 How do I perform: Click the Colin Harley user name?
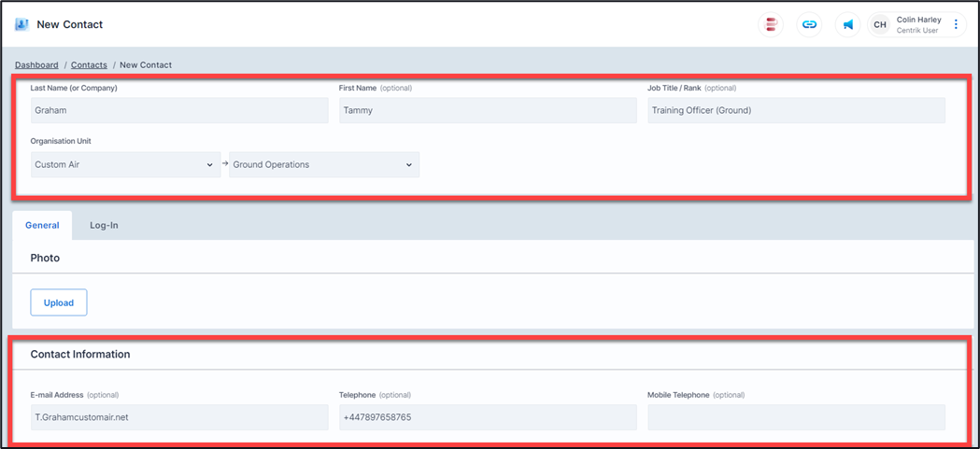918,20
